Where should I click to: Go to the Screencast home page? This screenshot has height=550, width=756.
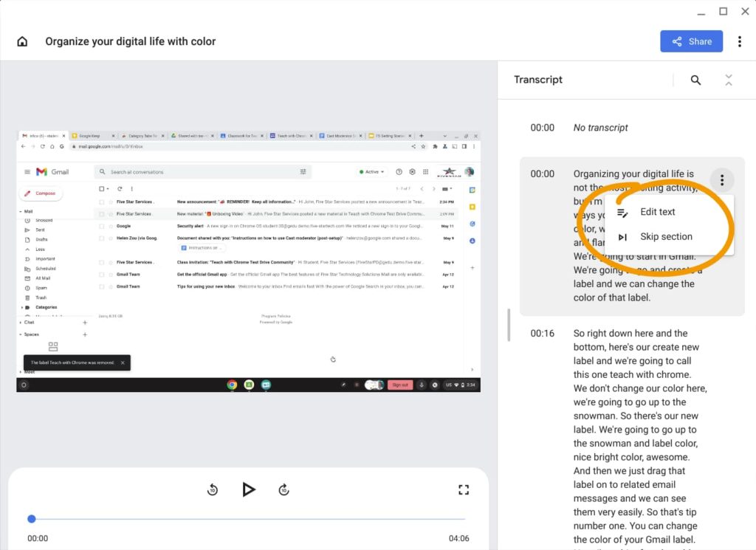pyautogui.click(x=22, y=41)
